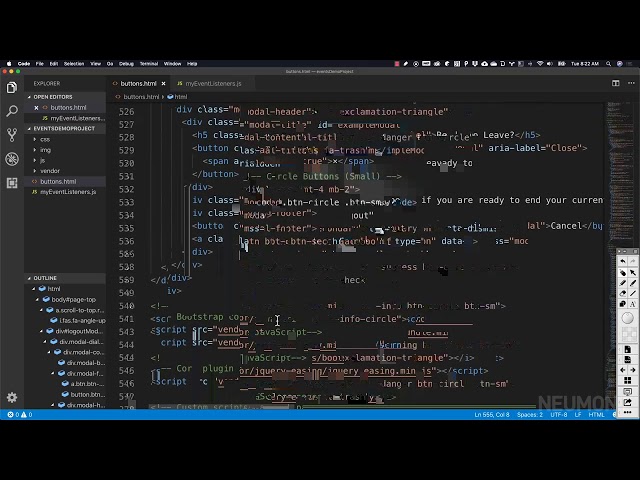640x480 pixels.
Task: Open the Debug view in the activity bar
Action: (12, 159)
